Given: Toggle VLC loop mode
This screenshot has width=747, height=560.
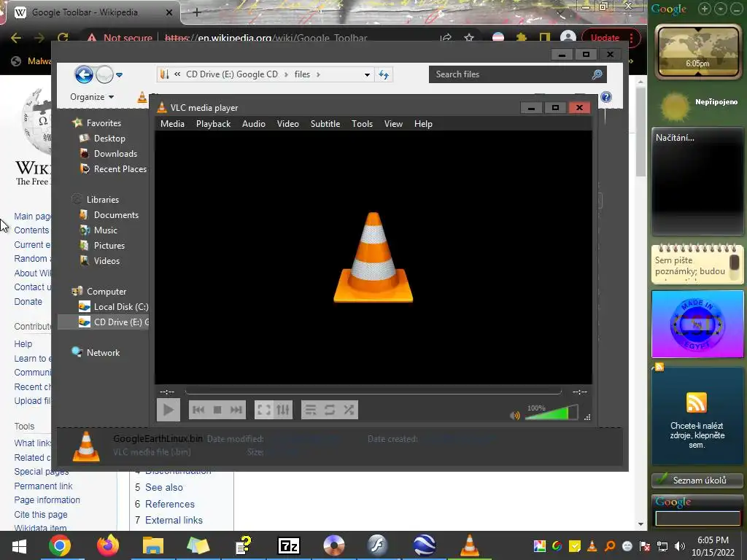Looking at the screenshot, I should click(329, 410).
